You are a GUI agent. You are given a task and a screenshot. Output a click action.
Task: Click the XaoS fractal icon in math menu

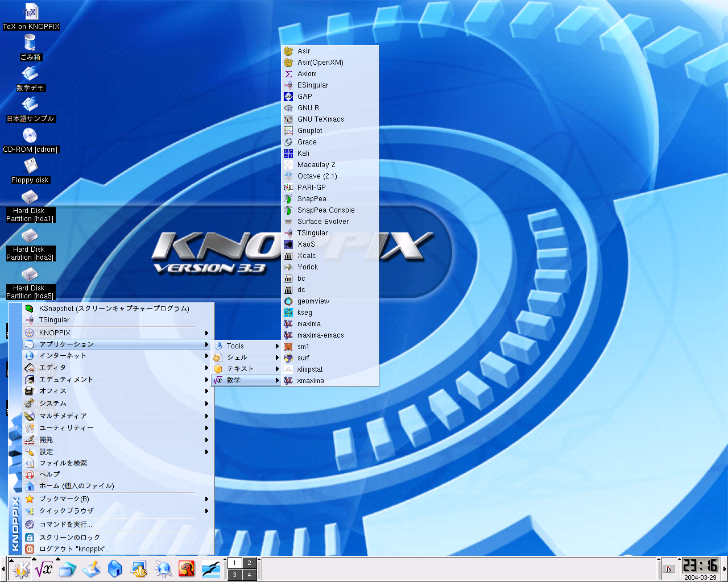pos(288,244)
